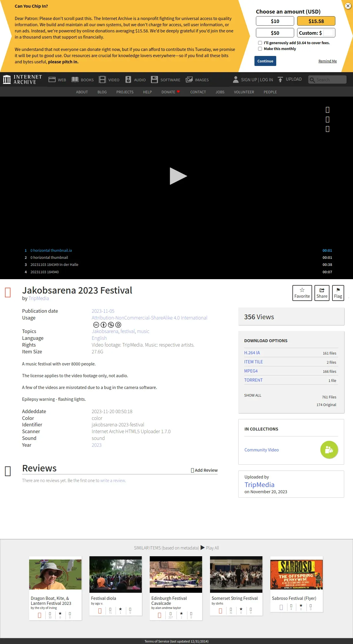This screenshot has width=353, height=644.
Task: Click the Creative Commons license icons
Action: (107, 325)
